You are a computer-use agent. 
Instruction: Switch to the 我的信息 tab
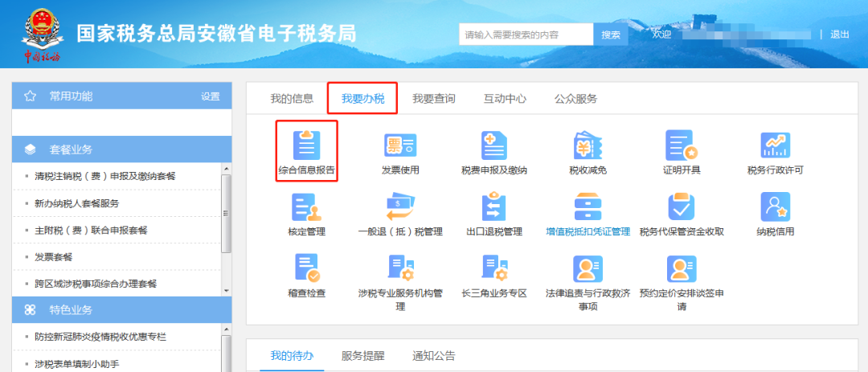[x=292, y=99]
